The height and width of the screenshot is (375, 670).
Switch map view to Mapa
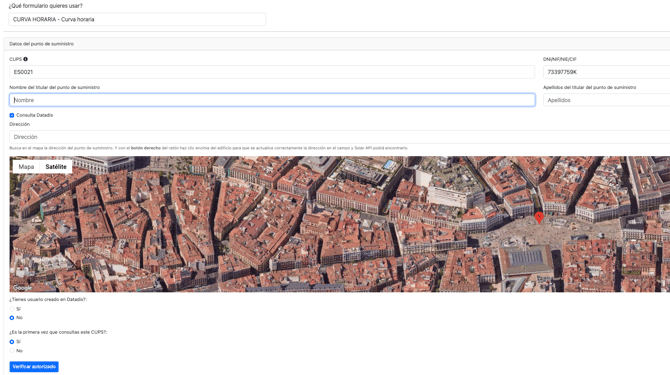click(26, 167)
